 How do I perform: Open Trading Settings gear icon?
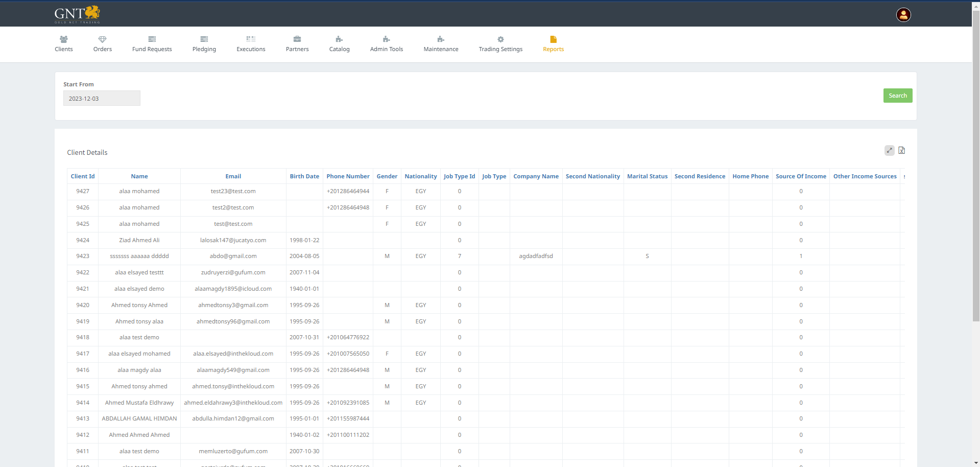[500, 39]
